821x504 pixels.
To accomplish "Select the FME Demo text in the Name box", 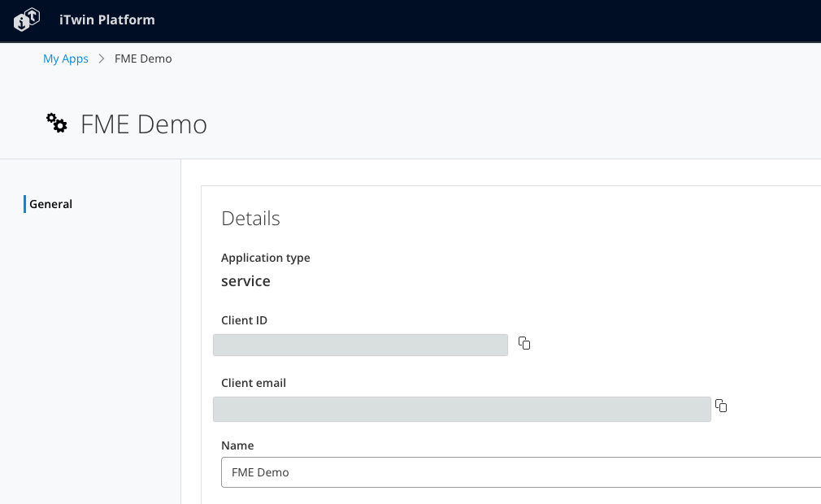I will pos(262,472).
